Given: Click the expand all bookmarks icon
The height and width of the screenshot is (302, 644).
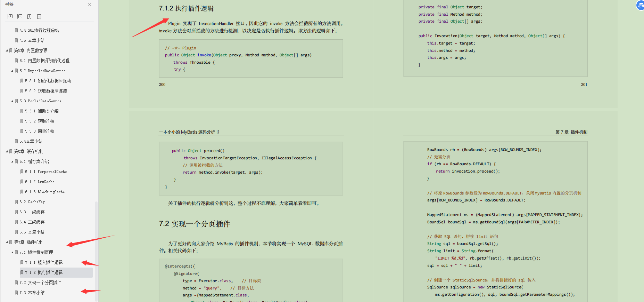Looking at the screenshot, I should [10, 16].
